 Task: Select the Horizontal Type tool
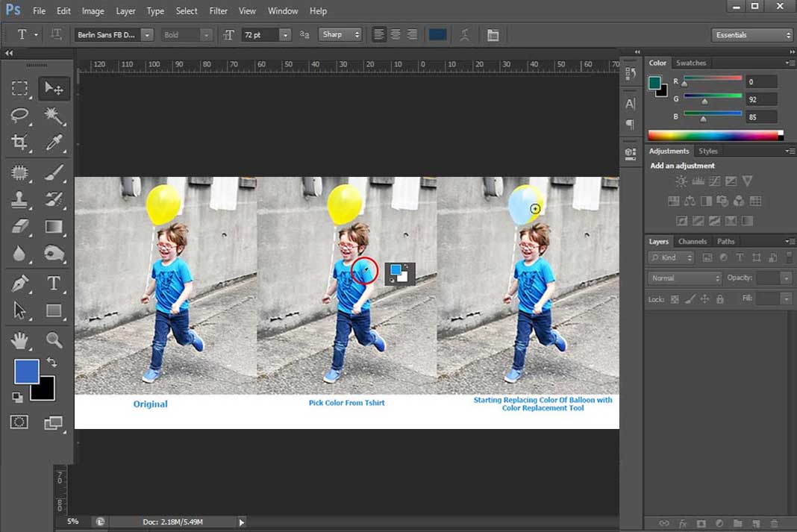click(x=54, y=284)
